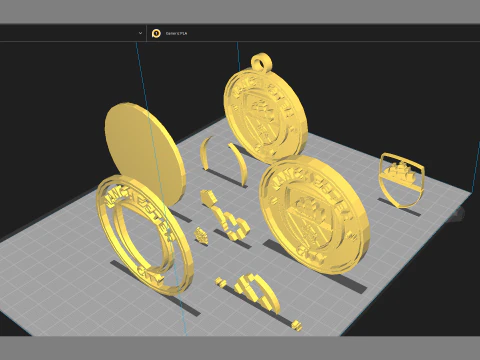Select the hollow Manchester City ring model
480x360 pixels.
145,235
